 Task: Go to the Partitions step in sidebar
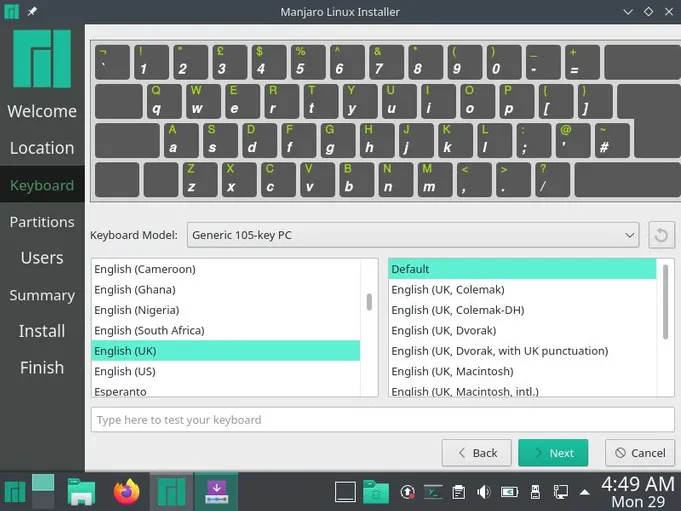coord(42,222)
